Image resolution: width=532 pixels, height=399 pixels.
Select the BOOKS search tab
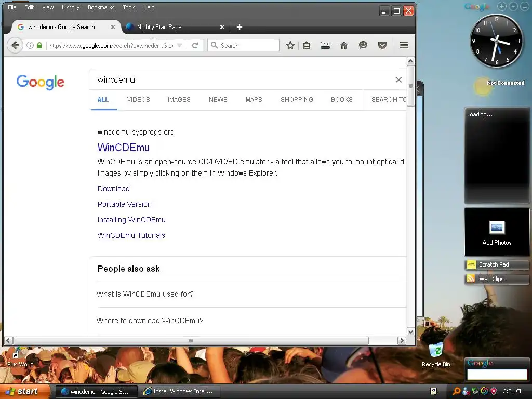(342, 99)
